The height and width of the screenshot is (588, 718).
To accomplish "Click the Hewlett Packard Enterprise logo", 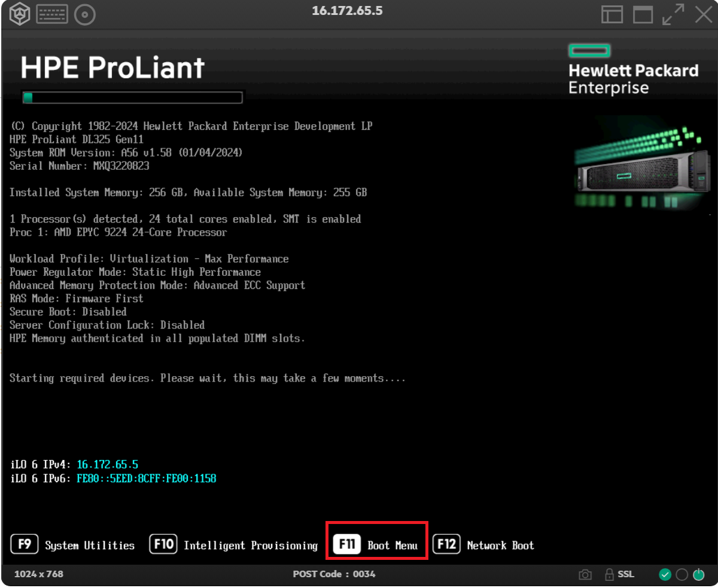I will tap(633, 69).
